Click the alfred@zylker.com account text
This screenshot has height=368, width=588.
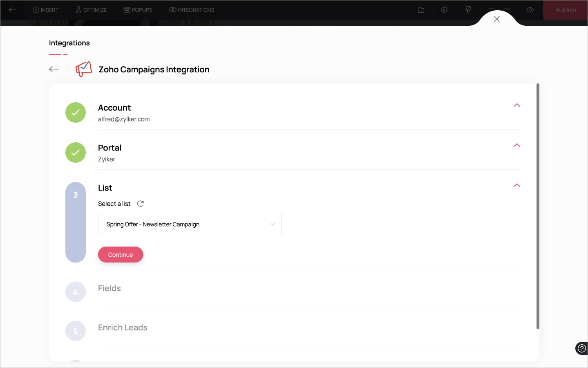[124, 119]
